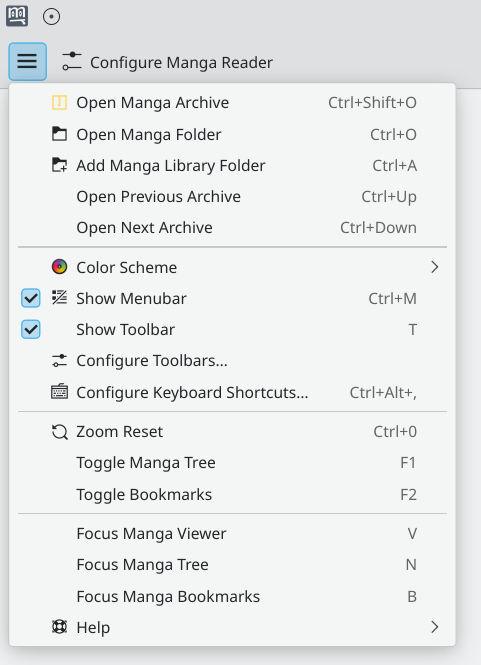Uncheck the Show Menubar checkbox
481x665 pixels.
31,298
